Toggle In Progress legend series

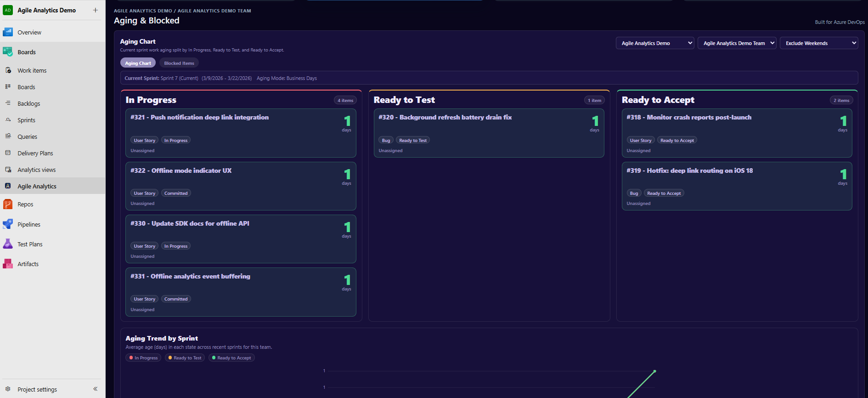[x=143, y=358]
